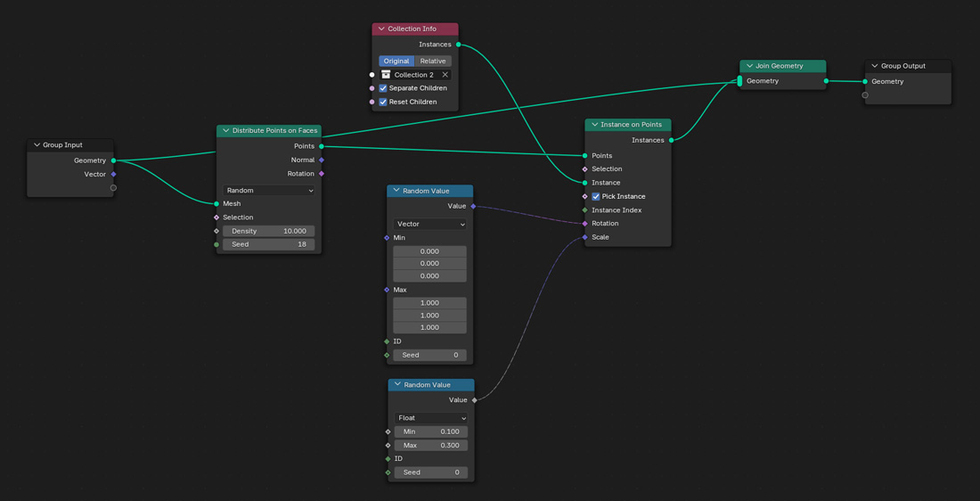This screenshot has height=501, width=980.
Task: Click Rotation input socket on Instance on Points
Action: (x=584, y=224)
